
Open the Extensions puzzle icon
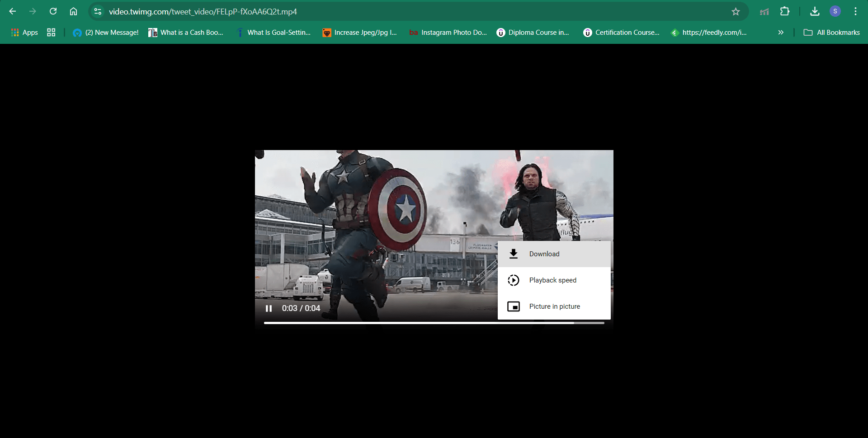[785, 11]
